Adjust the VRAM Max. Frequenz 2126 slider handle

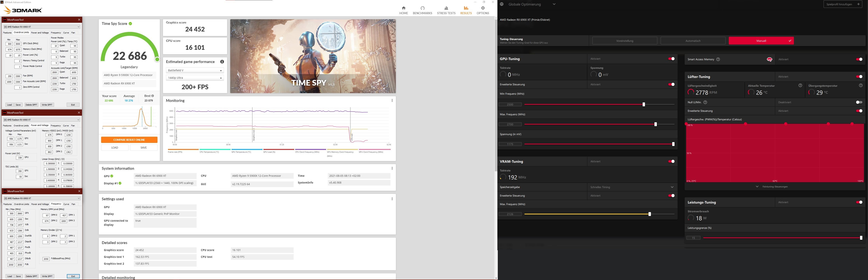coord(650,214)
